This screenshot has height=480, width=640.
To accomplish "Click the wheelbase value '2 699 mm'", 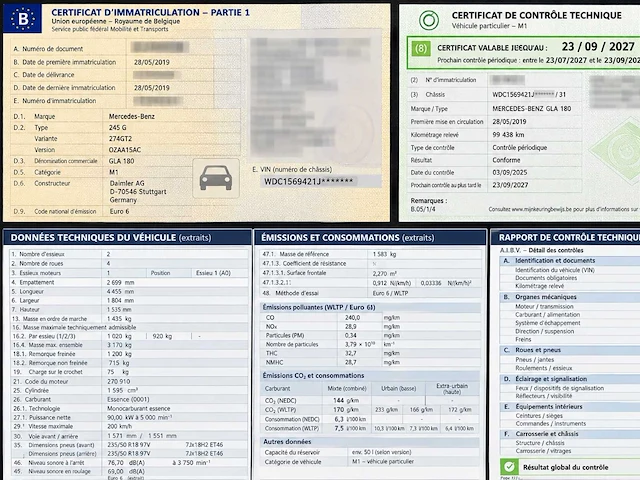I will pyautogui.click(x=120, y=282).
